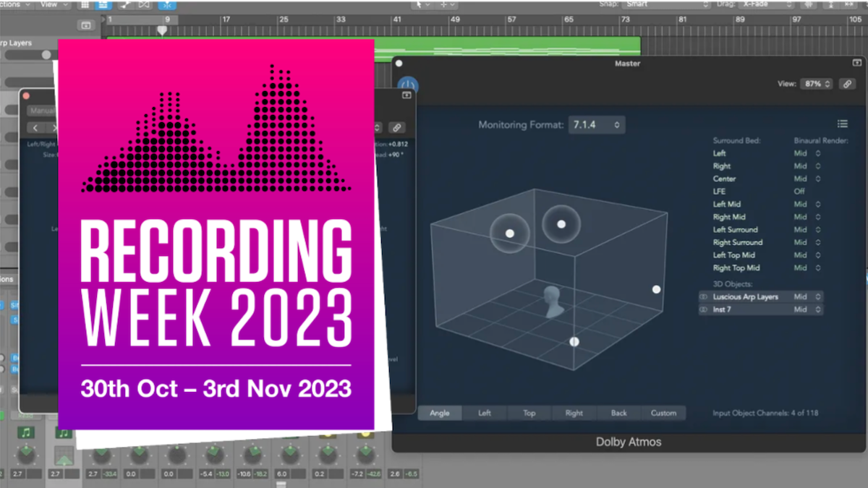The height and width of the screenshot is (488, 868).
Task: Click the -33.4 level readout in the mixer
Action: pos(110,474)
